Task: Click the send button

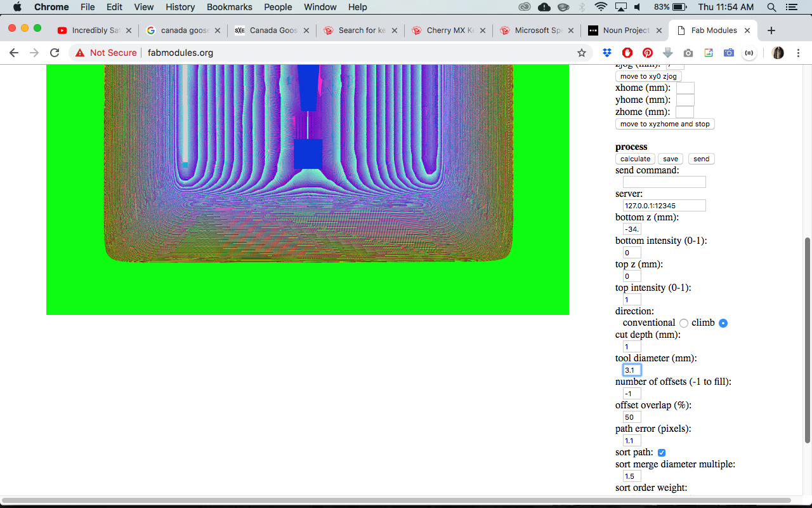Action: point(702,159)
